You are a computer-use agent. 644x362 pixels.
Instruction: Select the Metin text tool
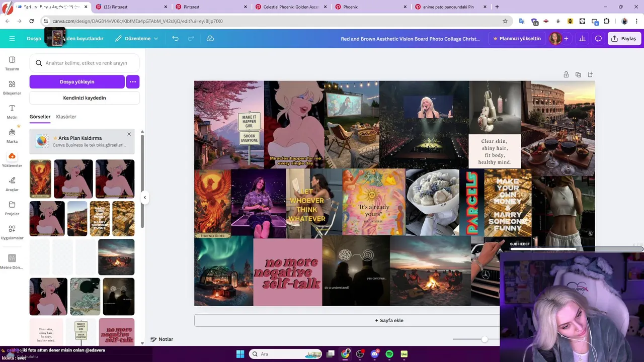12,112
